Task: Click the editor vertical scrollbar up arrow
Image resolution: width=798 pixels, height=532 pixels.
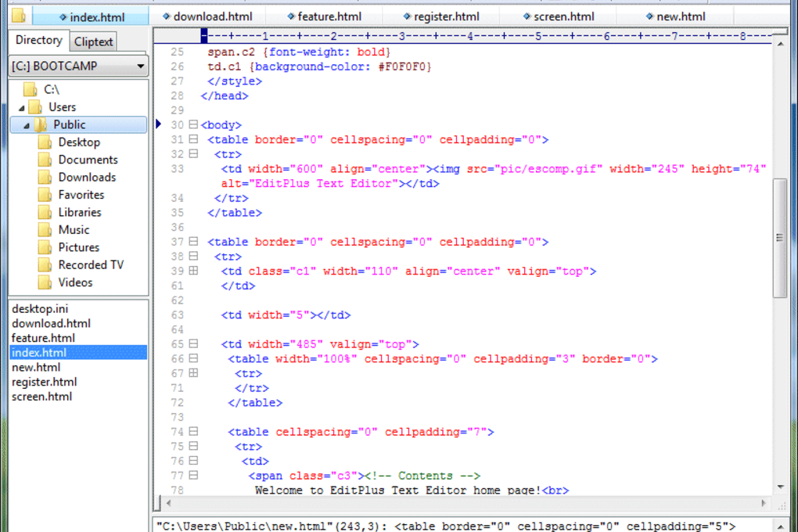Action: point(780,45)
